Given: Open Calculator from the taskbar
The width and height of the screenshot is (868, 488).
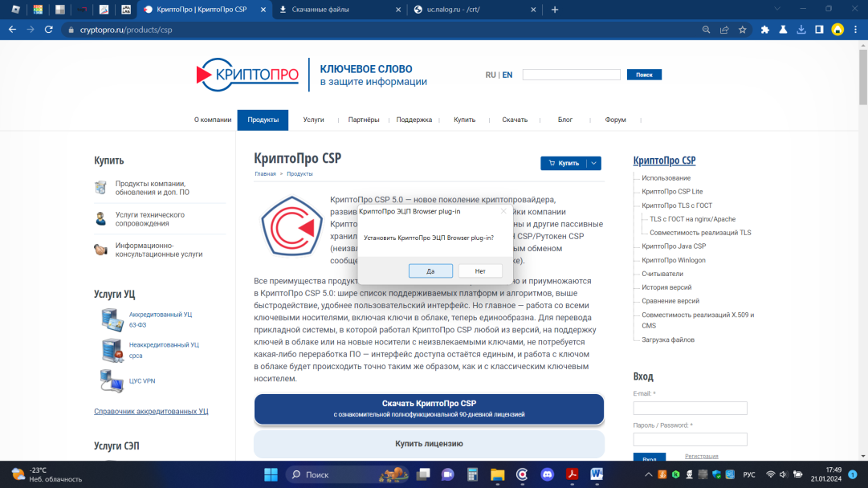Looking at the screenshot, I should point(472,474).
